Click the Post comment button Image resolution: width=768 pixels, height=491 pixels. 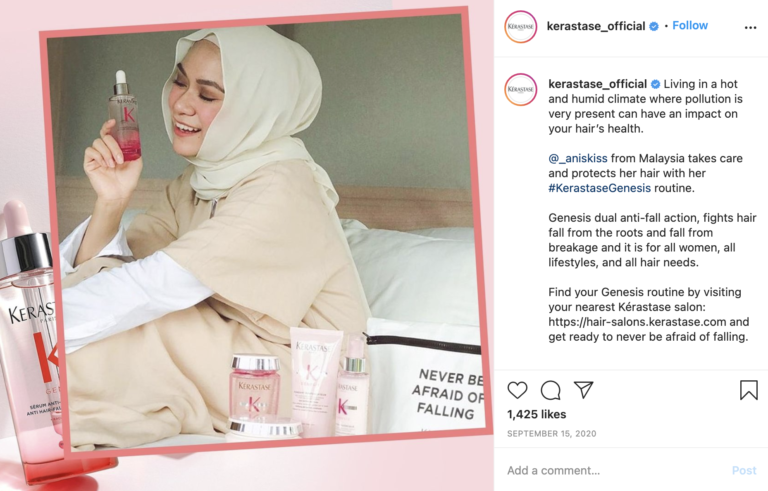744,470
